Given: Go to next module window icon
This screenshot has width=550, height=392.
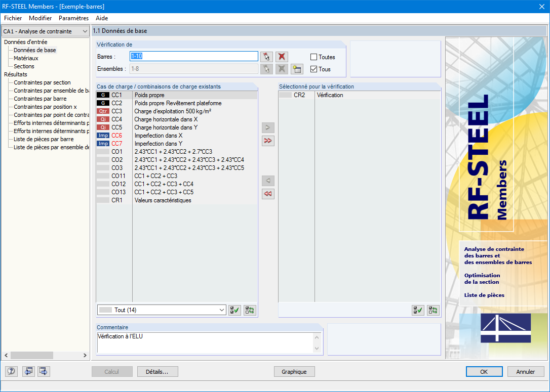Looking at the screenshot, I should pos(44,371).
